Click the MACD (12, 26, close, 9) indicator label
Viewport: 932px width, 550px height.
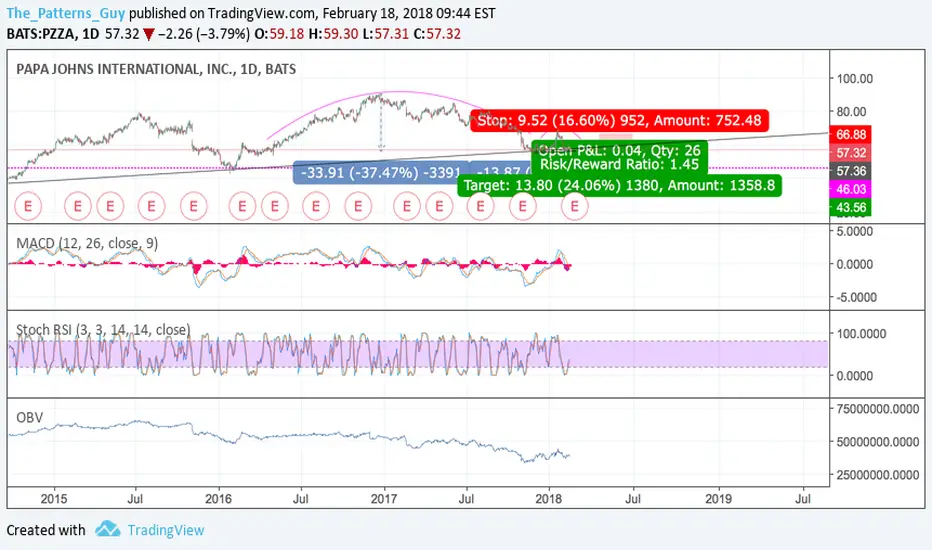[87, 243]
